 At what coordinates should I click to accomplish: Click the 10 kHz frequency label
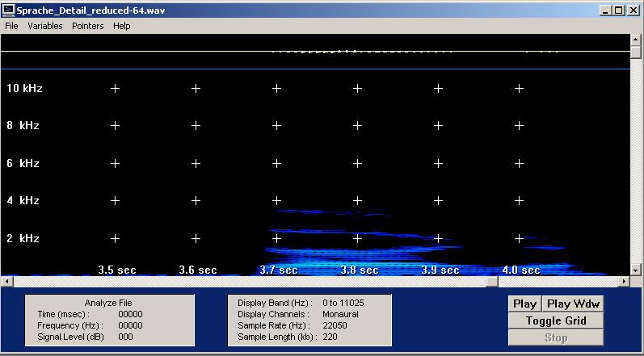coord(24,88)
